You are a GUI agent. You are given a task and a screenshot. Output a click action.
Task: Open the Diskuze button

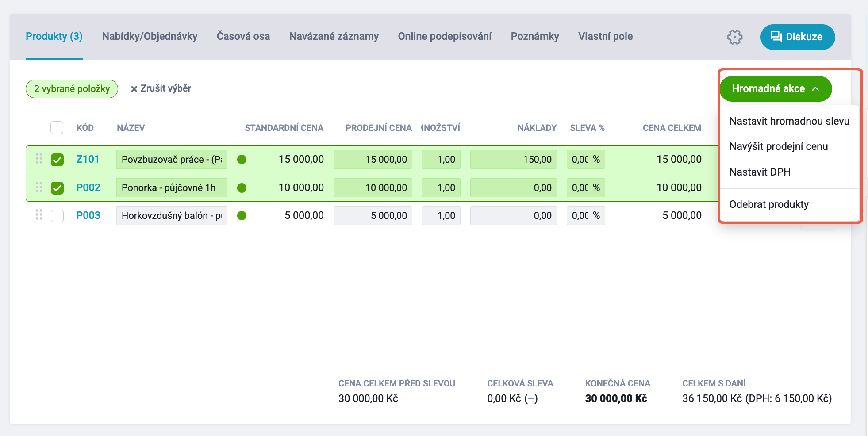[x=797, y=37]
